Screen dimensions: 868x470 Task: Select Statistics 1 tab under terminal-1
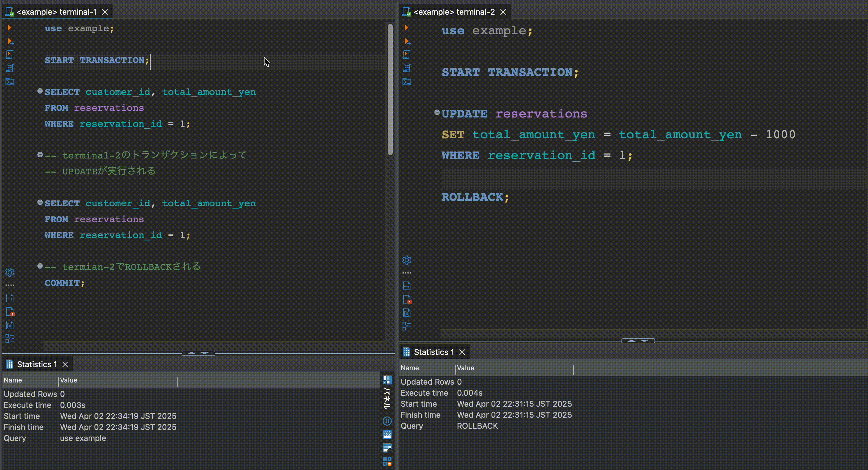pyautogui.click(x=36, y=364)
